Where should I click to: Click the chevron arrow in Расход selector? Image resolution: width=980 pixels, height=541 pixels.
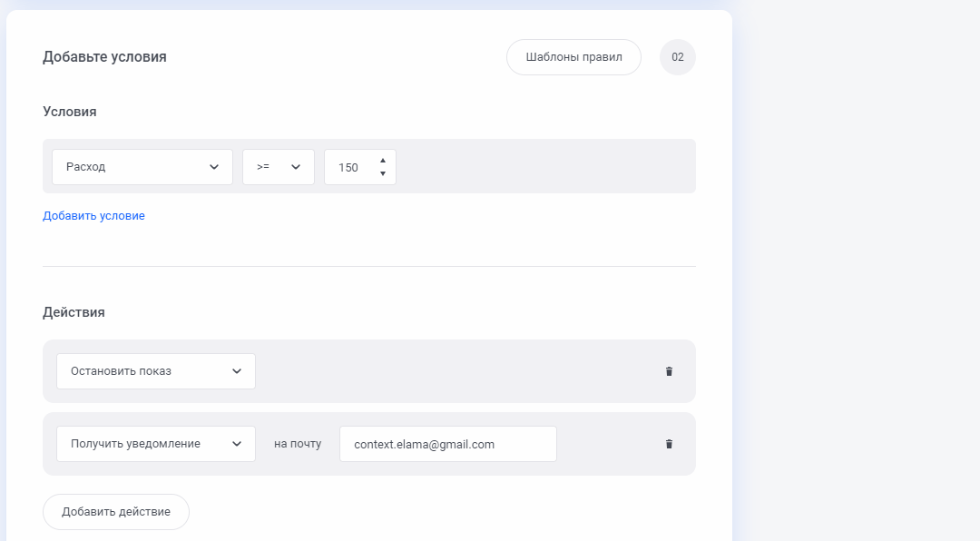pos(214,167)
